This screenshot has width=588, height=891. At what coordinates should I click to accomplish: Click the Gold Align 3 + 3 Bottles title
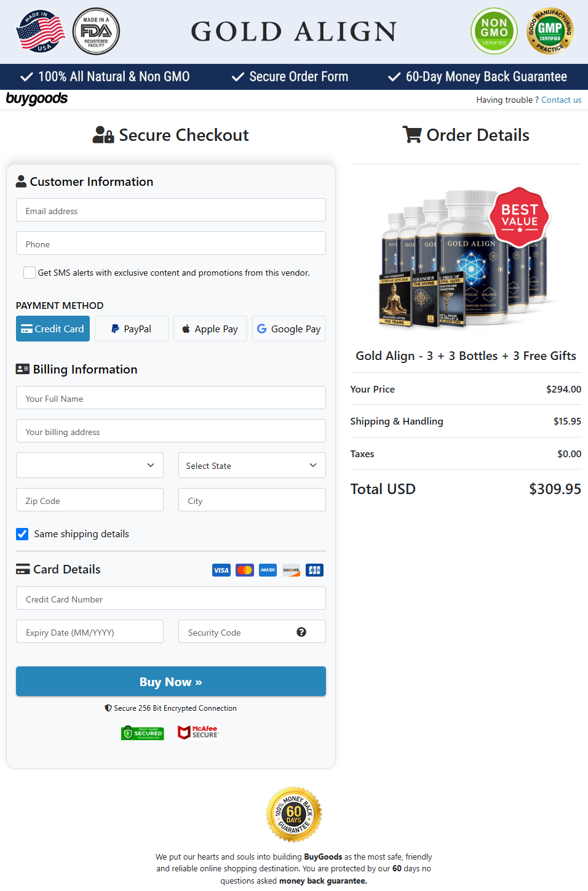click(x=466, y=356)
